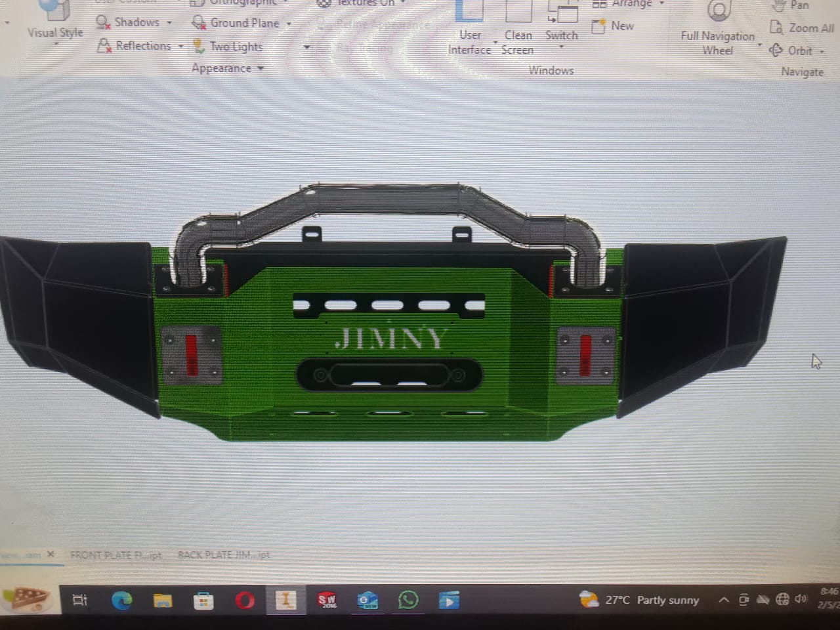Switch to the FRONT PLATE document tab
Viewport: 840px width, 630px height.
(115, 555)
